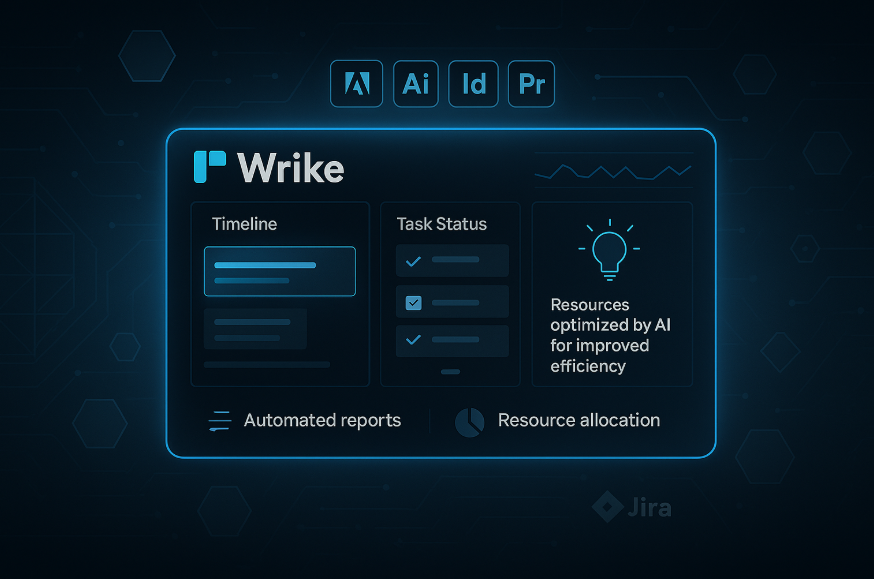This screenshot has height=579, width=874.
Task: Select the Id InDesign icon
Action: 473,84
